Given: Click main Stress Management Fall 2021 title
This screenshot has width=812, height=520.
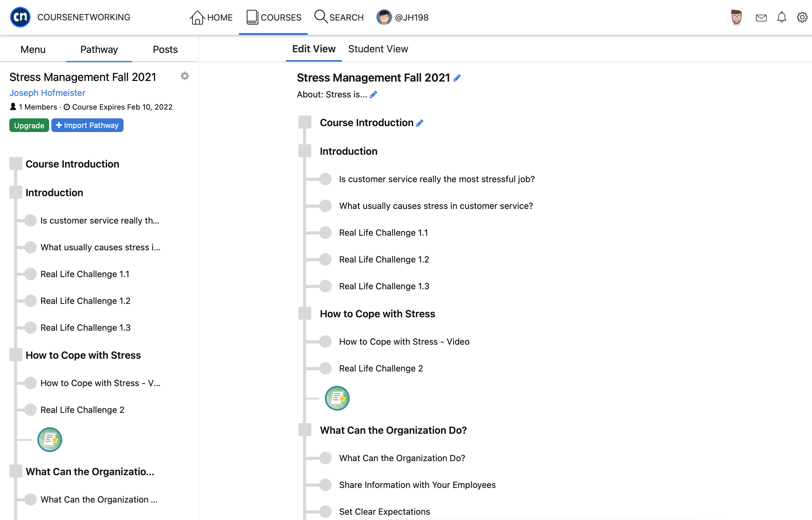Looking at the screenshot, I should click(x=373, y=78).
